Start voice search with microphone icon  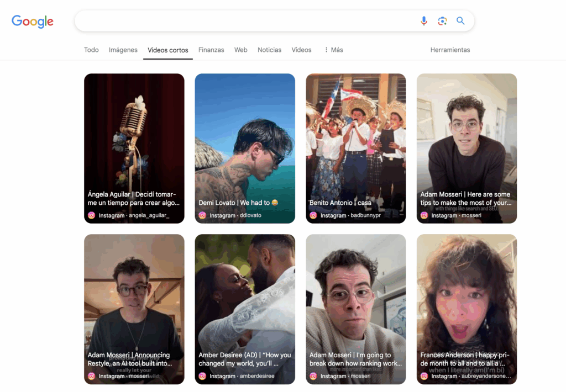tap(424, 21)
